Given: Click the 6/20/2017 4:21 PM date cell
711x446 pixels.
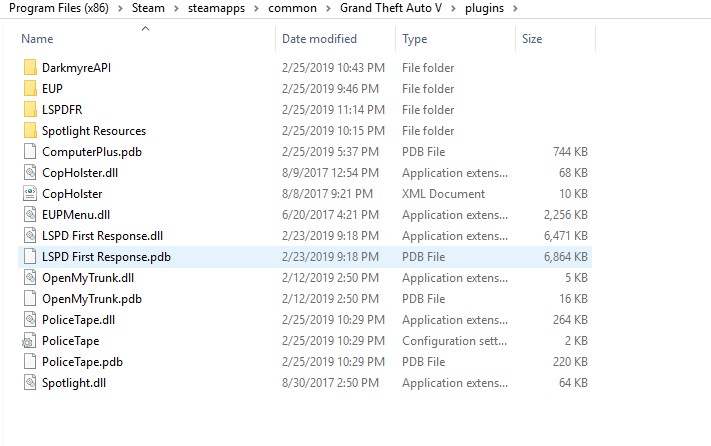Looking at the screenshot, I should pyautogui.click(x=330, y=214).
